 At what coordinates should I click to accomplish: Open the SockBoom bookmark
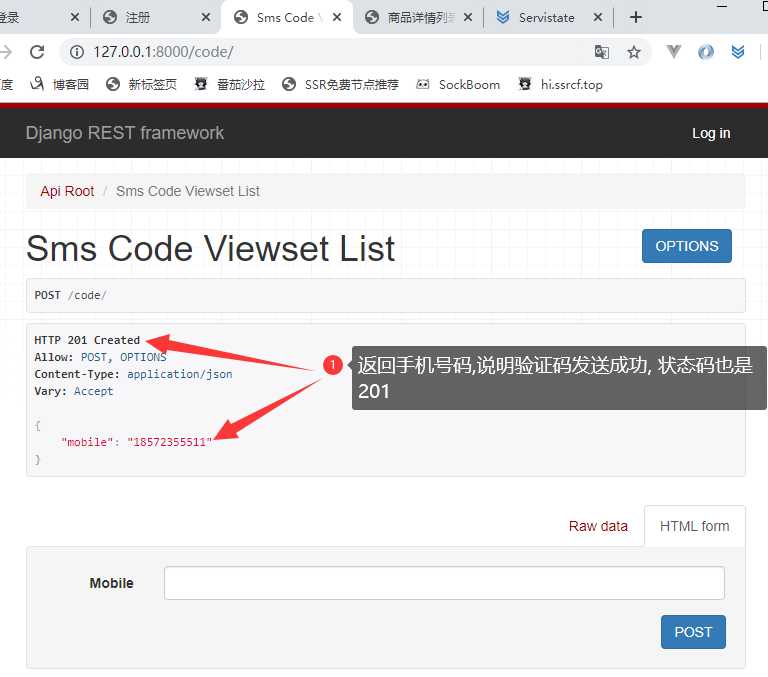[458, 84]
